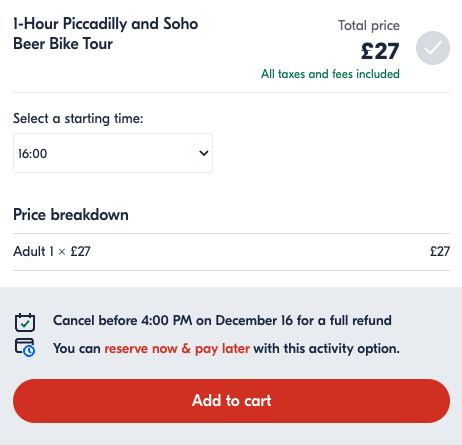
Task: Click 'Beer Bike Tour' on the title's second line
Action: (63, 44)
